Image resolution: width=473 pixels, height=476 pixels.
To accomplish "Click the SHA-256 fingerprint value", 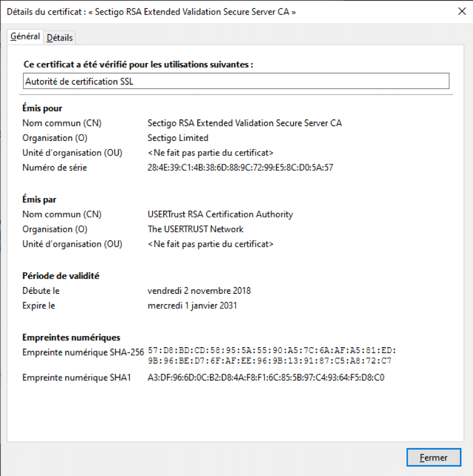I will click(271, 356).
